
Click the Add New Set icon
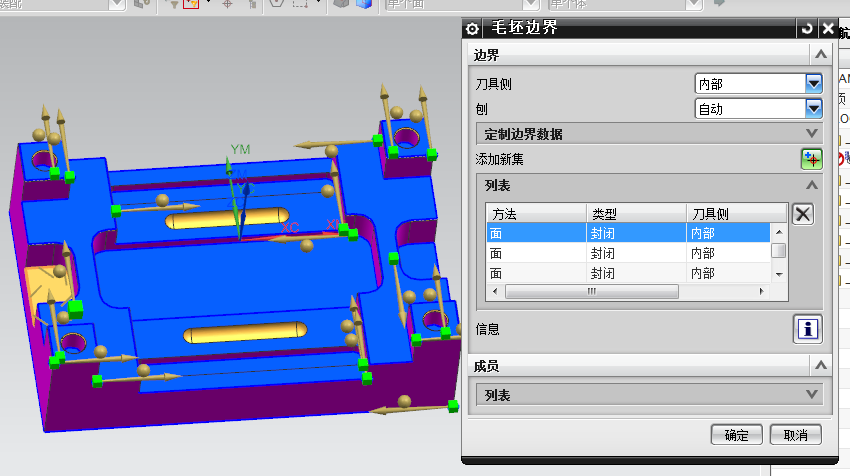(812, 159)
